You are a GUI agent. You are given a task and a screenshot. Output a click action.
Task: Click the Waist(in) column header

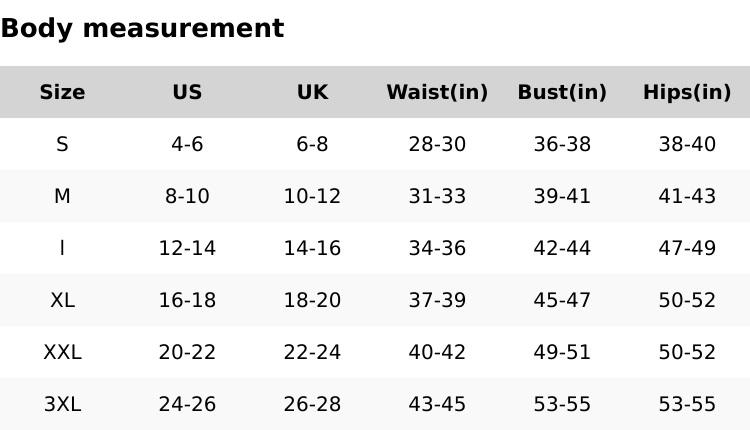pyautogui.click(x=437, y=92)
